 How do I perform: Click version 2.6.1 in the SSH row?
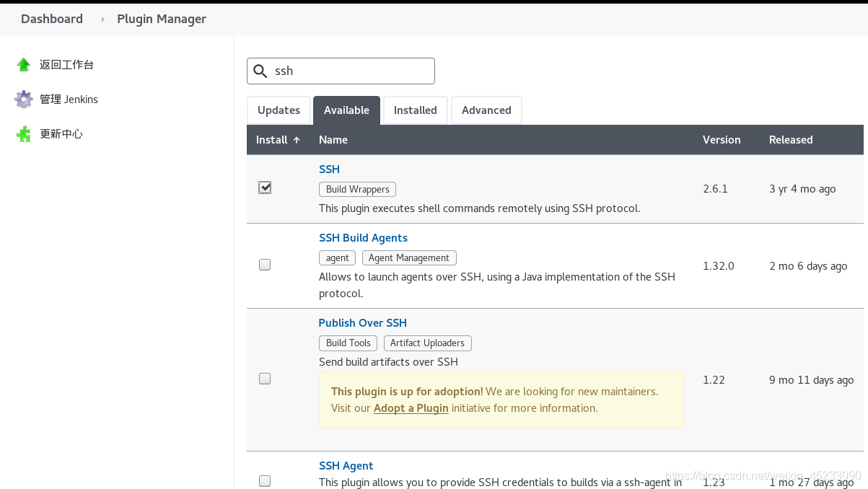pyautogui.click(x=715, y=189)
